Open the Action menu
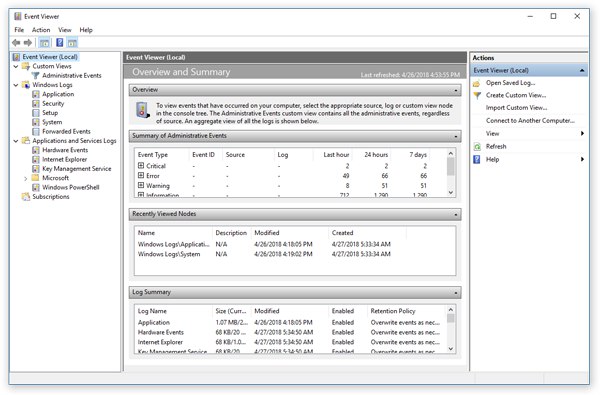This screenshot has height=395, width=600. [x=41, y=30]
